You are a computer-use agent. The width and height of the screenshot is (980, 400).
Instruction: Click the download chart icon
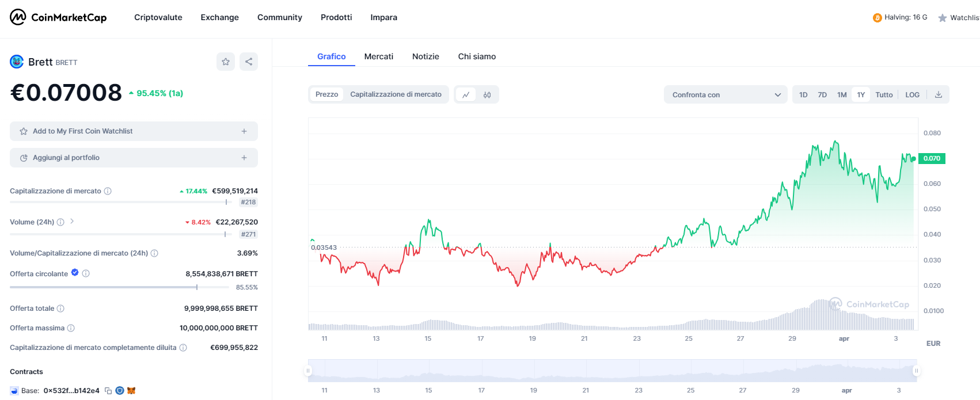tap(939, 95)
